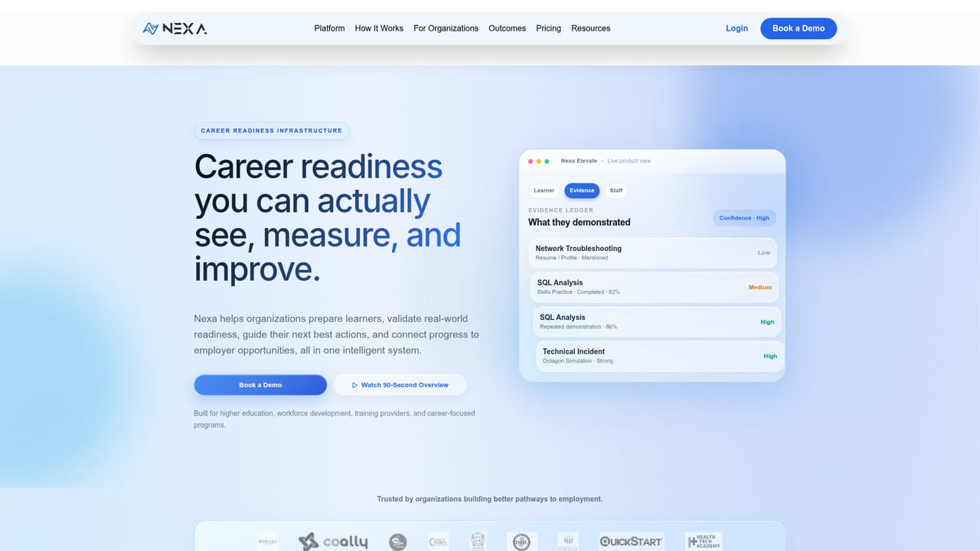Click the Health Tech Academy logo
The width and height of the screenshot is (980, 551).
pos(703,541)
